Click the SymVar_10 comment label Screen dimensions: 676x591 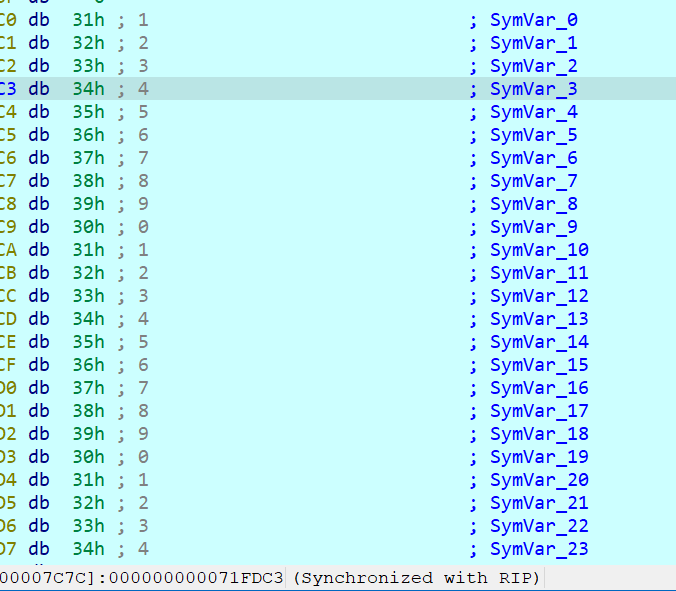[538, 250]
